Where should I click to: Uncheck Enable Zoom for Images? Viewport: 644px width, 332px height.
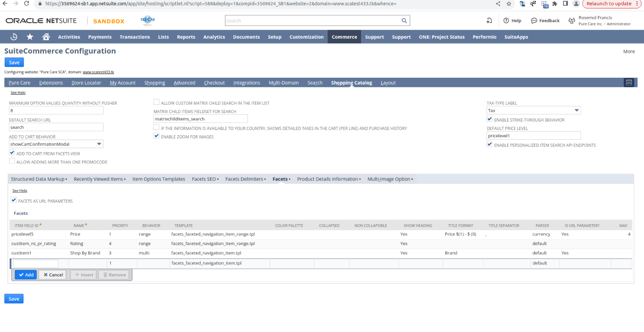[x=157, y=136]
